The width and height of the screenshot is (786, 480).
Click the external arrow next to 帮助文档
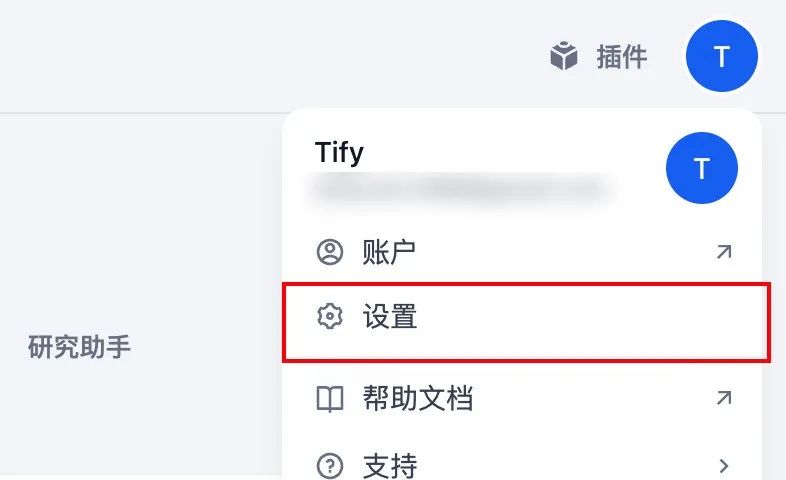(723, 398)
